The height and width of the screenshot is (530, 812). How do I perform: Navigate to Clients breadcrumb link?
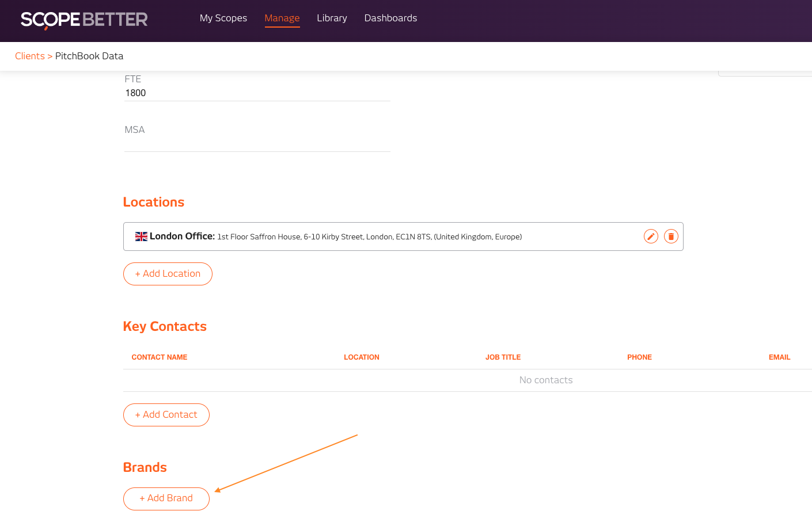click(30, 56)
